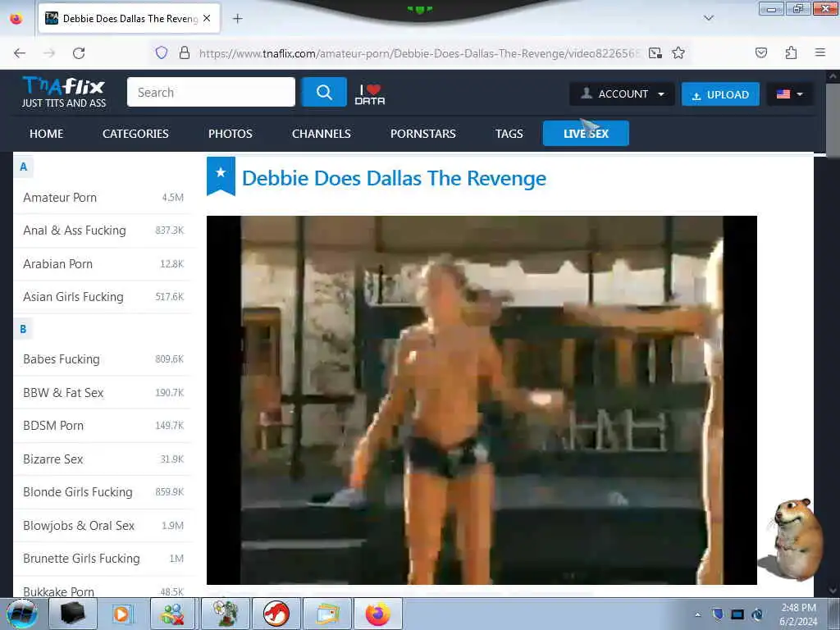Select the Amateur category in the sidebar
This screenshot has width=840, height=630.
(x=60, y=198)
